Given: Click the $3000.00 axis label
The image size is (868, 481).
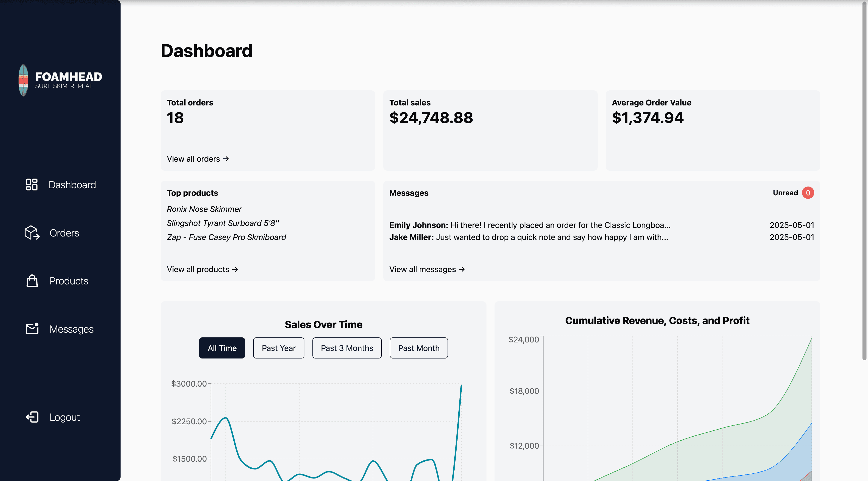Looking at the screenshot, I should pos(189,384).
